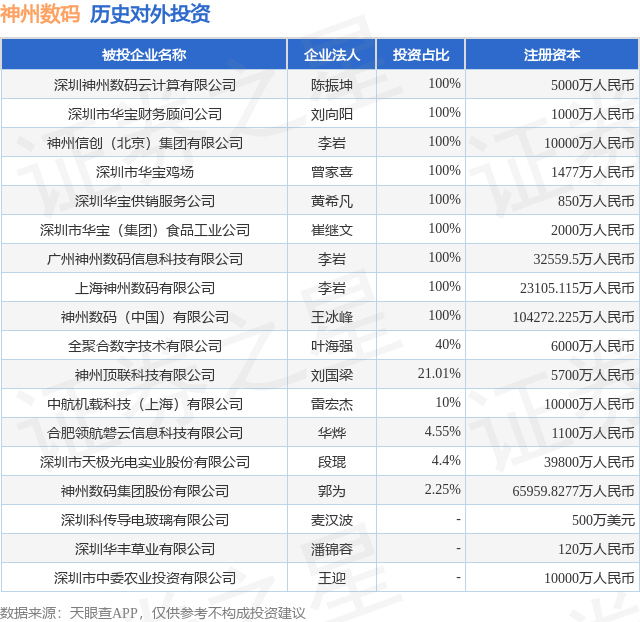Click 神州数码（中国）有限公司 cell

pyautogui.click(x=145, y=317)
